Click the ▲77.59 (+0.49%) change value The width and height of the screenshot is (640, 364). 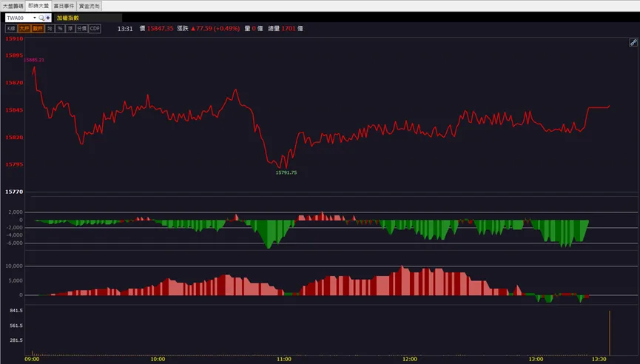coord(215,29)
